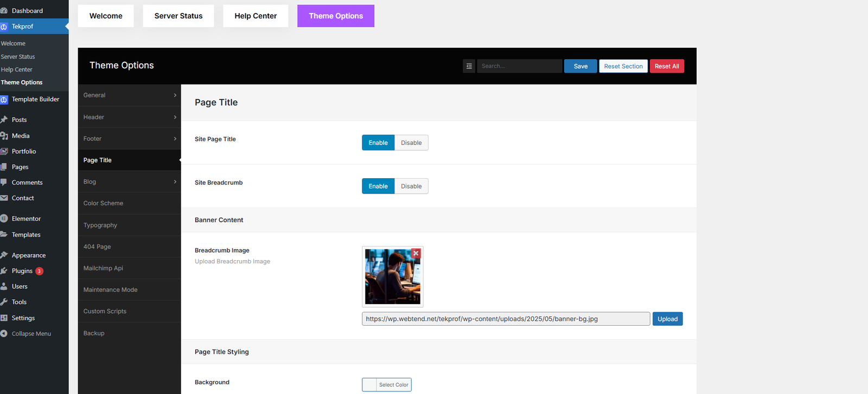Click the Elementor icon in sidebar
Image resolution: width=868 pixels, height=394 pixels.
[4, 218]
